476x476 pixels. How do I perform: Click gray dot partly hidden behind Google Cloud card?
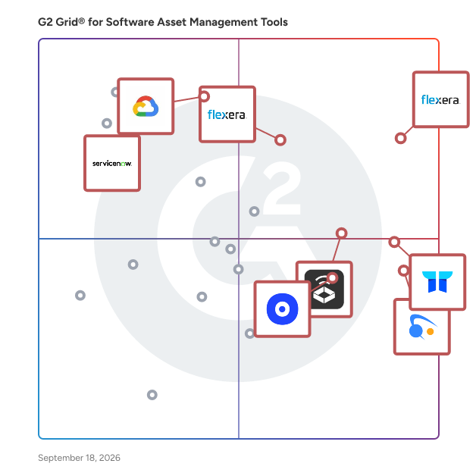pos(114,92)
